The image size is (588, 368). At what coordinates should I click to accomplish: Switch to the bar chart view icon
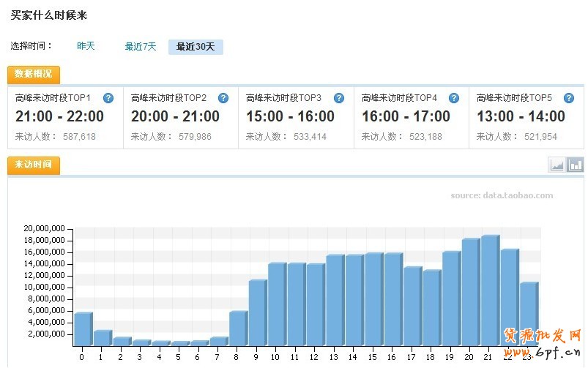[x=576, y=165]
